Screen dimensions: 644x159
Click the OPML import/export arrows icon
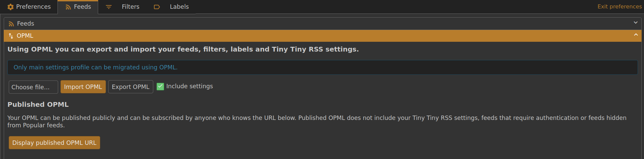tap(11, 36)
